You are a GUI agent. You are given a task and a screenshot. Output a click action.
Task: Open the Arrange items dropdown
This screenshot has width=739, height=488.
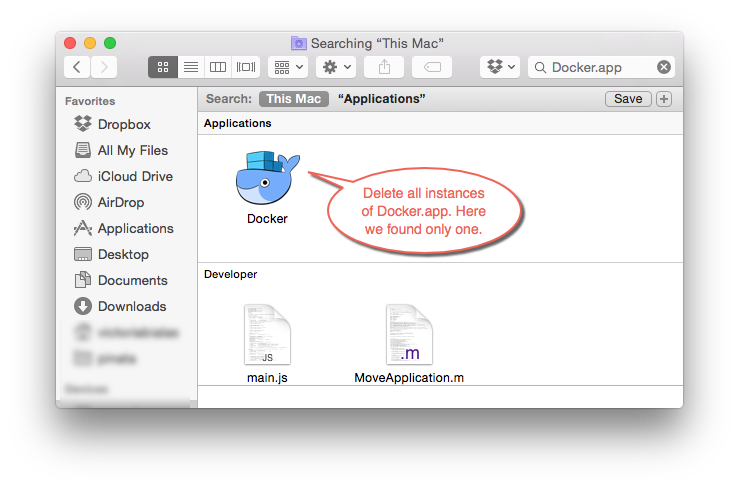[x=288, y=67]
